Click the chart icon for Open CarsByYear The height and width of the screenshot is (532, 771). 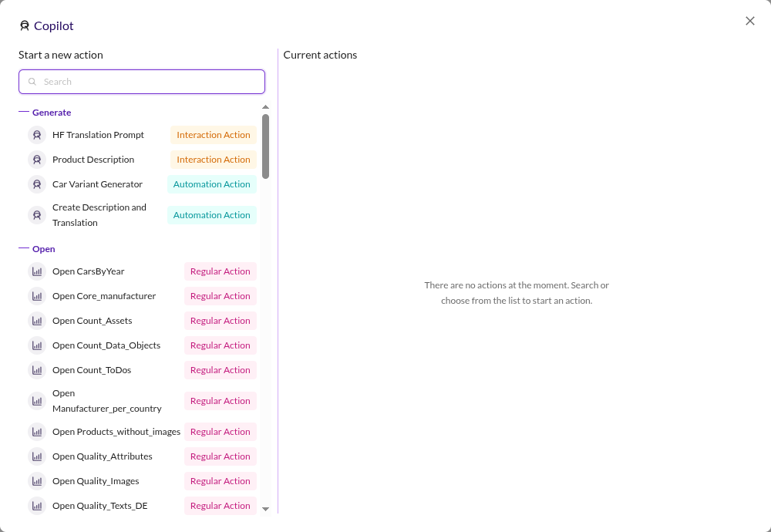pos(37,271)
